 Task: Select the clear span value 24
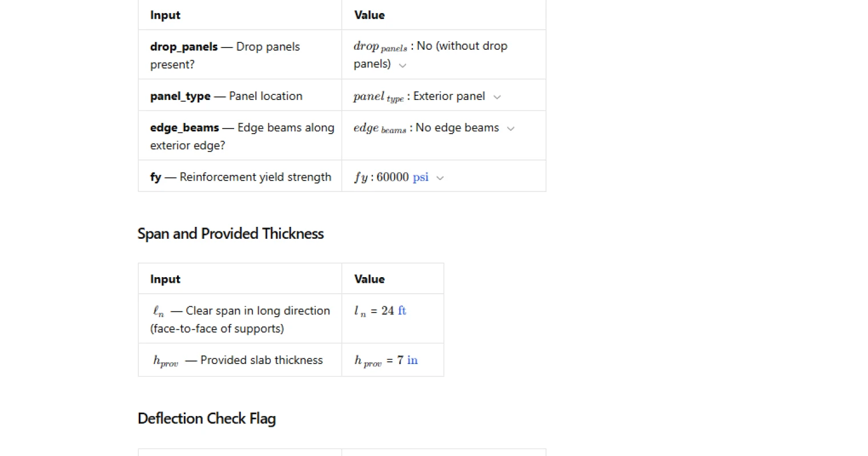point(388,310)
